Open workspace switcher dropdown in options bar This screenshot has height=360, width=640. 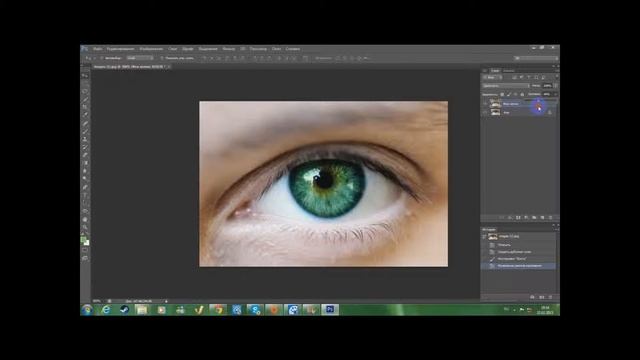click(x=537, y=58)
